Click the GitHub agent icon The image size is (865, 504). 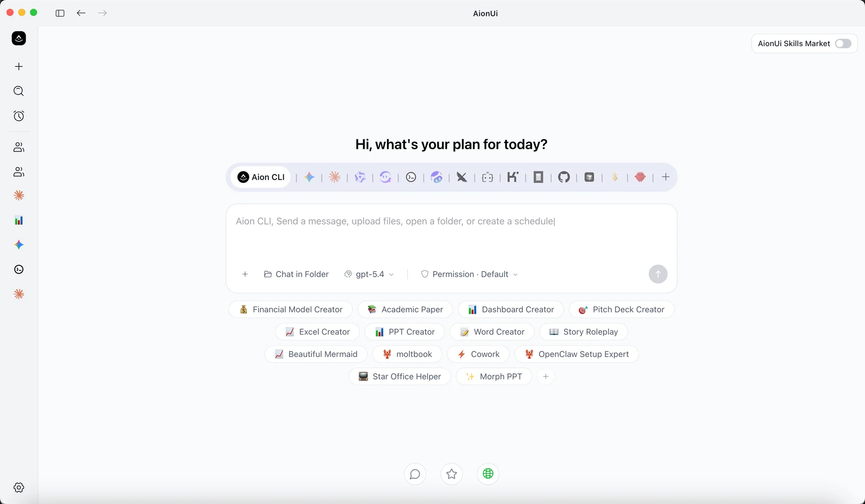[x=564, y=177]
